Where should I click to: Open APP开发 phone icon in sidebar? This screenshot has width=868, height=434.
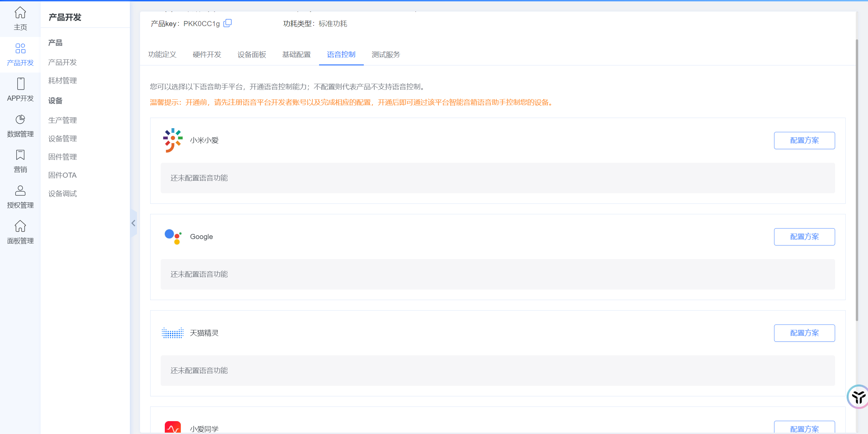[x=20, y=84]
